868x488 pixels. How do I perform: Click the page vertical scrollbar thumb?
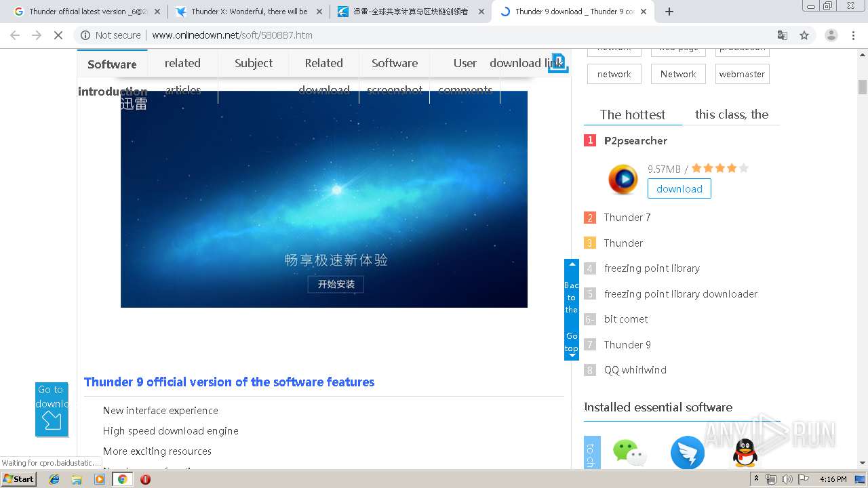(863, 87)
